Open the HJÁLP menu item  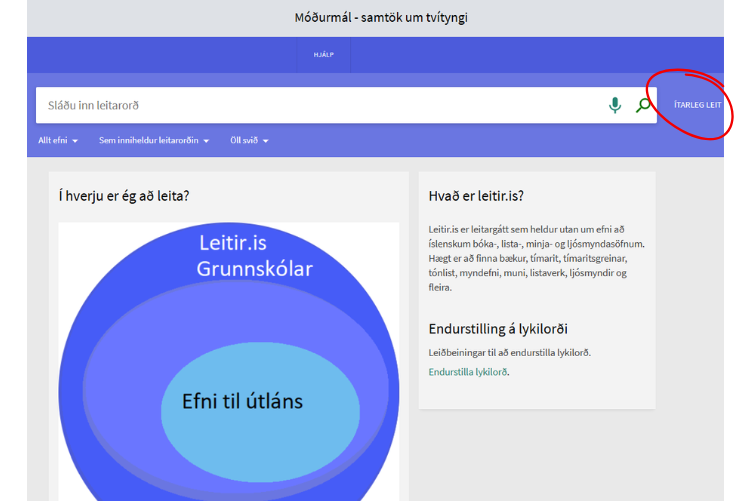[324, 55]
